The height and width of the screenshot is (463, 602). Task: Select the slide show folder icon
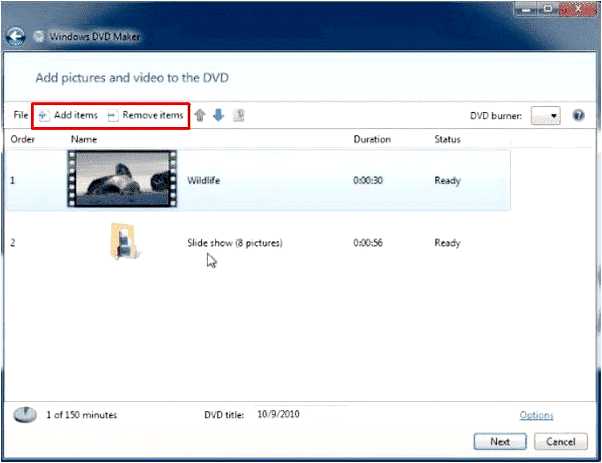point(124,241)
